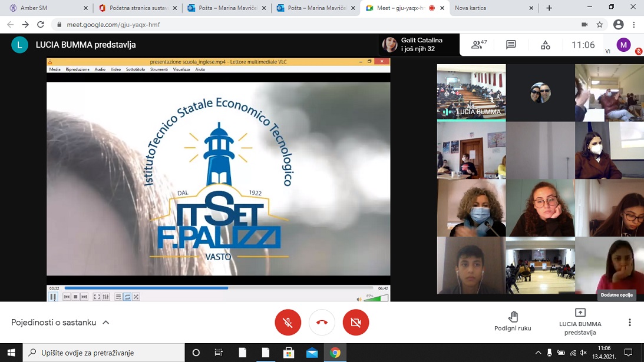Unmute the microphone in the call bar
This screenshot has height=362, width=644.
(x=288, y=322)
